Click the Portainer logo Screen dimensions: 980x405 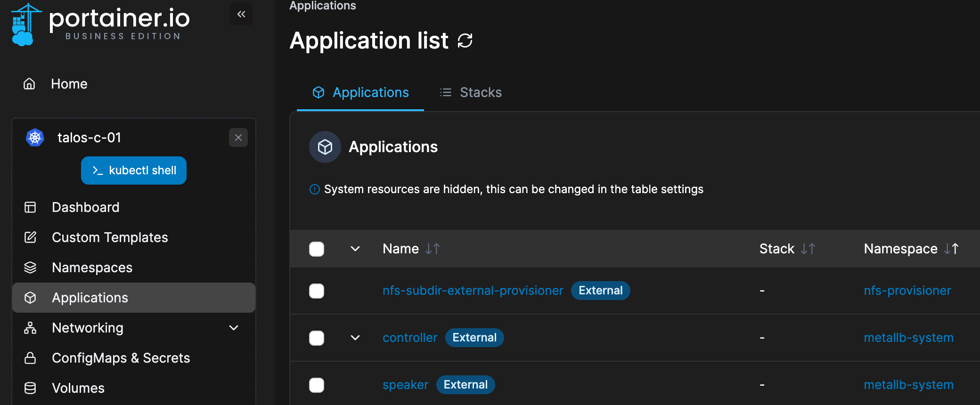100,24
